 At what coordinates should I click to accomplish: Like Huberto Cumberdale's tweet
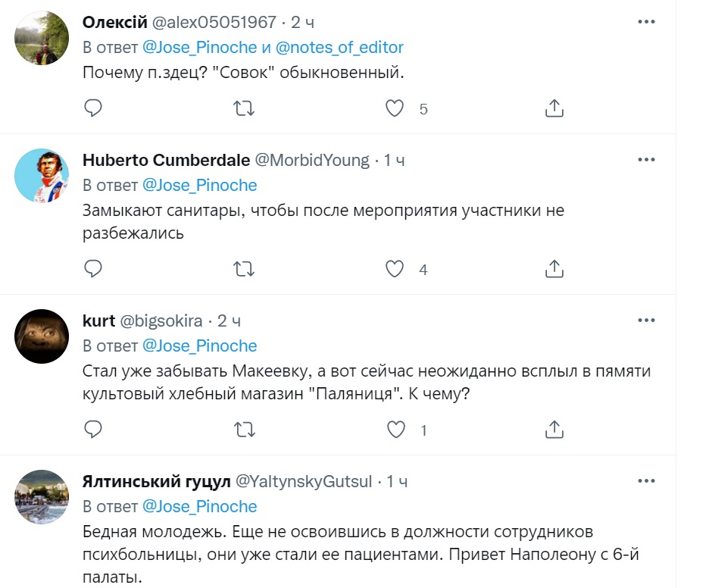tap(395, 269)
